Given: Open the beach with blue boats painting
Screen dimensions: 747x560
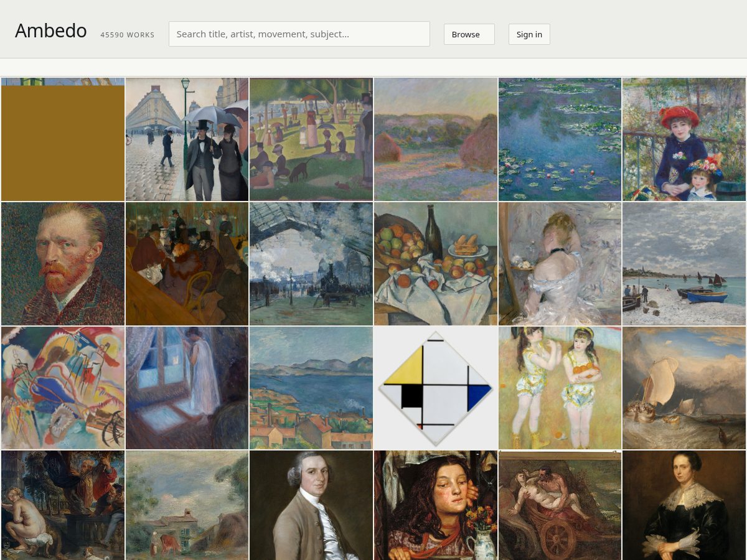Looking at the screenshot, I should click(x=684, y=264).
